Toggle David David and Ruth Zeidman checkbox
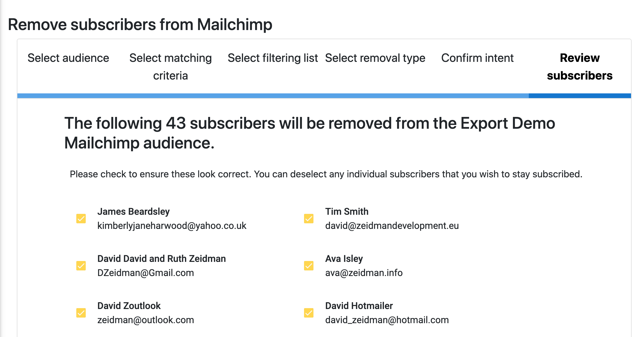 [x=81, y=266]
